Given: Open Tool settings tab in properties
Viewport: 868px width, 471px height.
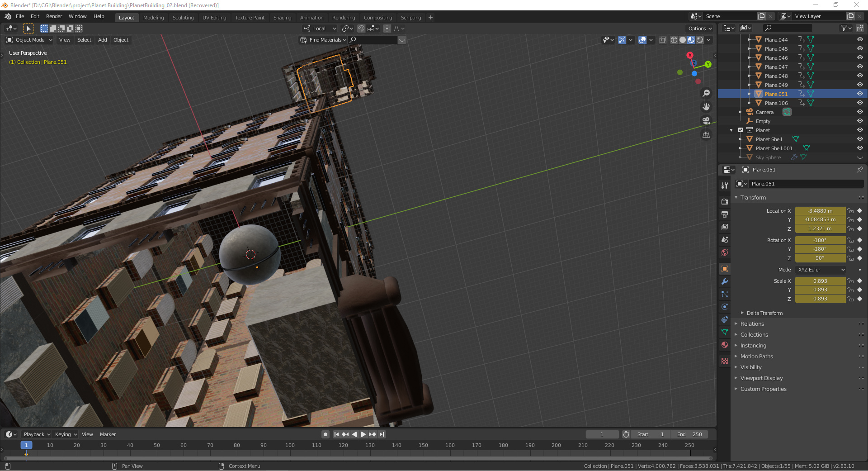Looking at the screenshot, I should tap(725, 186).
